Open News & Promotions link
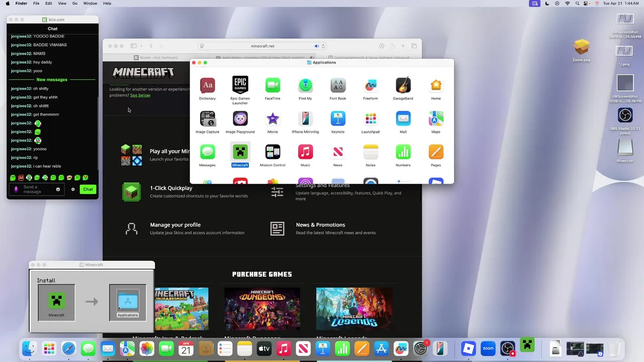The width and height of the screenshot is (644, 362). 320,225
